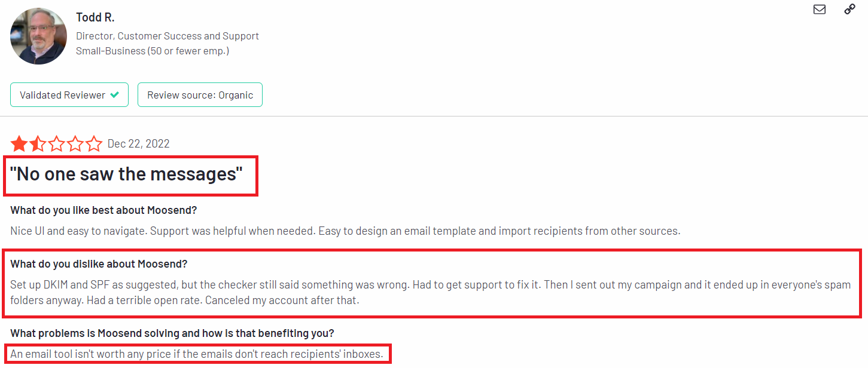
Task: Click the green checkmark in Validated Reviewer
Action: pos(115,95)
